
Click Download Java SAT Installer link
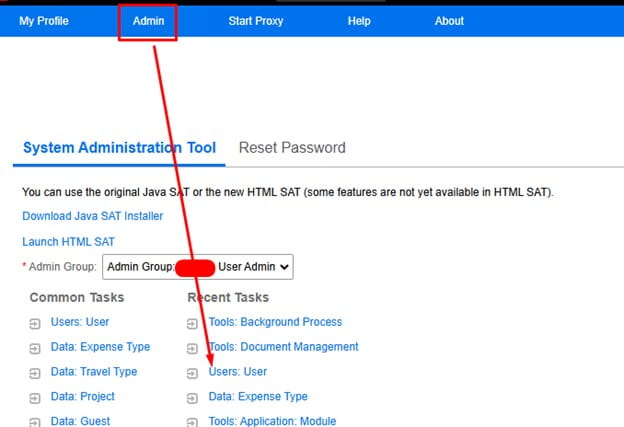coord(92,216)
